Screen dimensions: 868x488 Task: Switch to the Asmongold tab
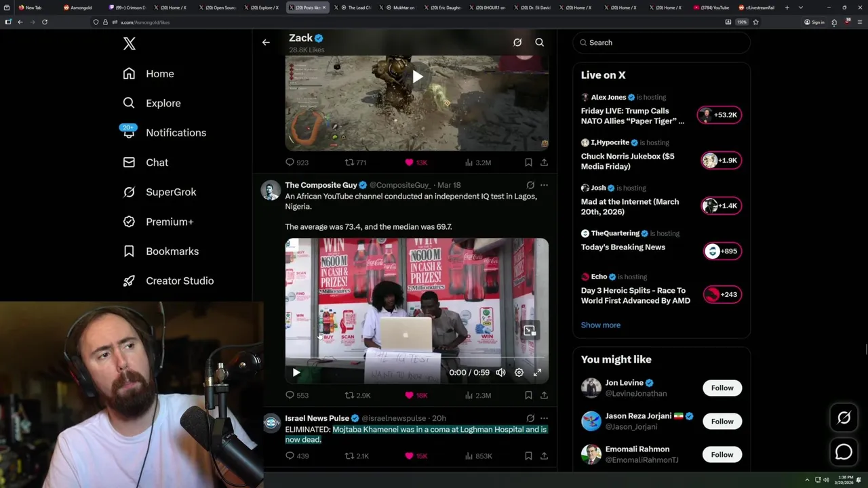click(81, 7)
